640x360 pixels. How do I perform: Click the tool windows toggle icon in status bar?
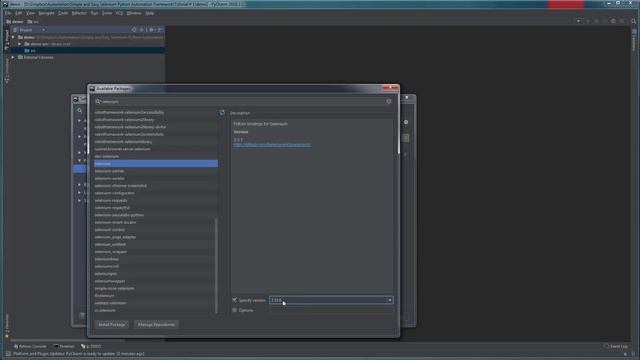(x=8, y=354)
